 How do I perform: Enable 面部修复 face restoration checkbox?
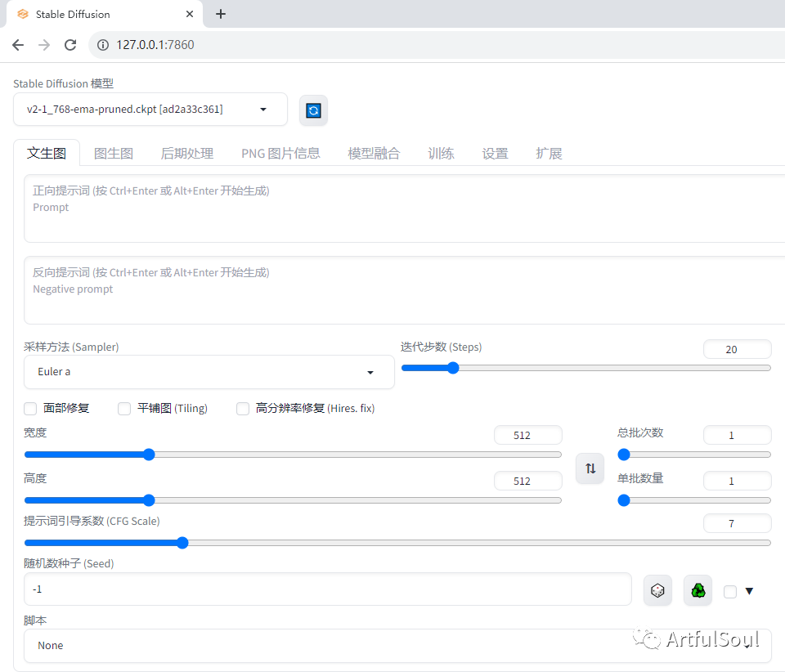pyautogui.click(x=30, y=409)
